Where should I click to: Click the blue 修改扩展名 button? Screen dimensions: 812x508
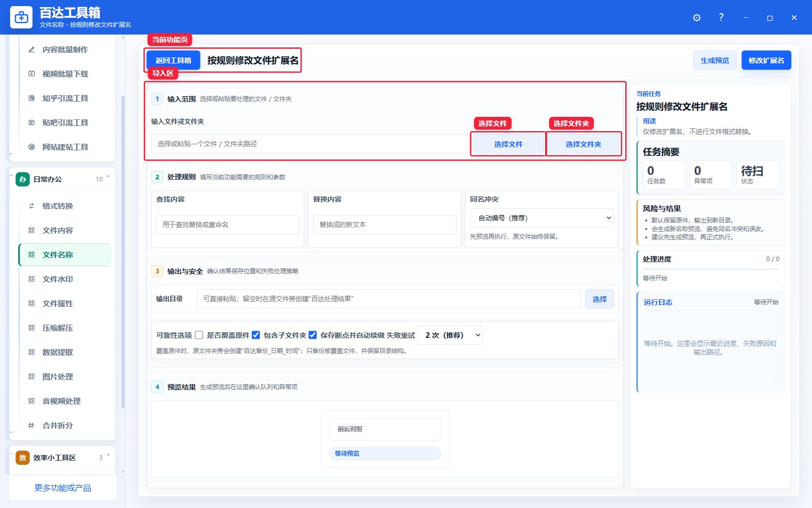pos(766,60)
